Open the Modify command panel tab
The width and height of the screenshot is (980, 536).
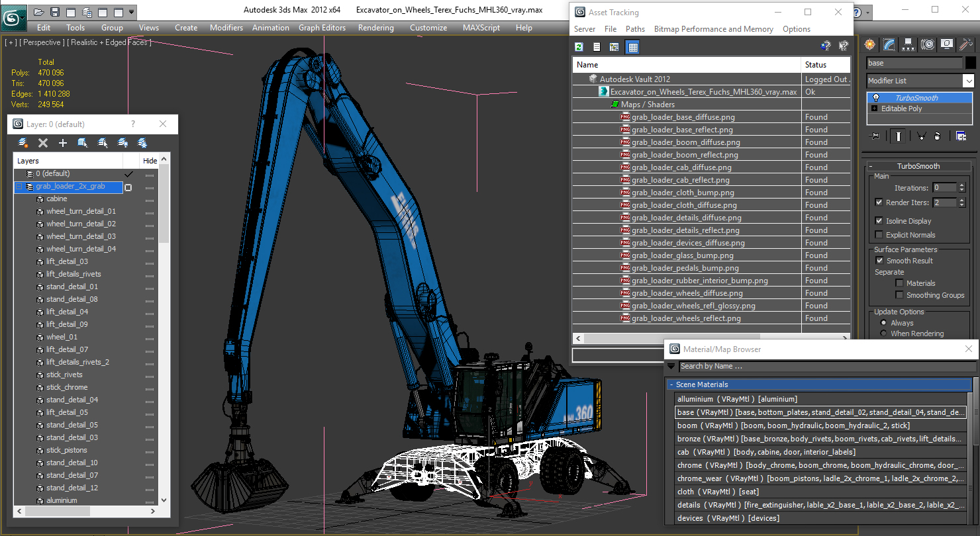tap(889, 44)
